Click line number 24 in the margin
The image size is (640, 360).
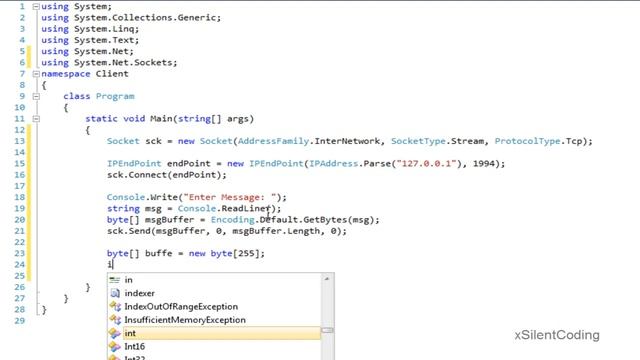[20, 264]
